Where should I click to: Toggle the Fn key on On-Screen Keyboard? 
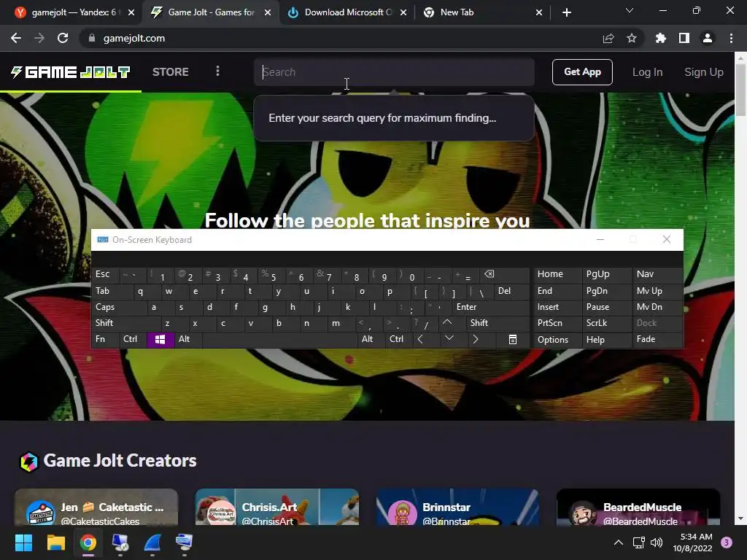pos(105,339)
